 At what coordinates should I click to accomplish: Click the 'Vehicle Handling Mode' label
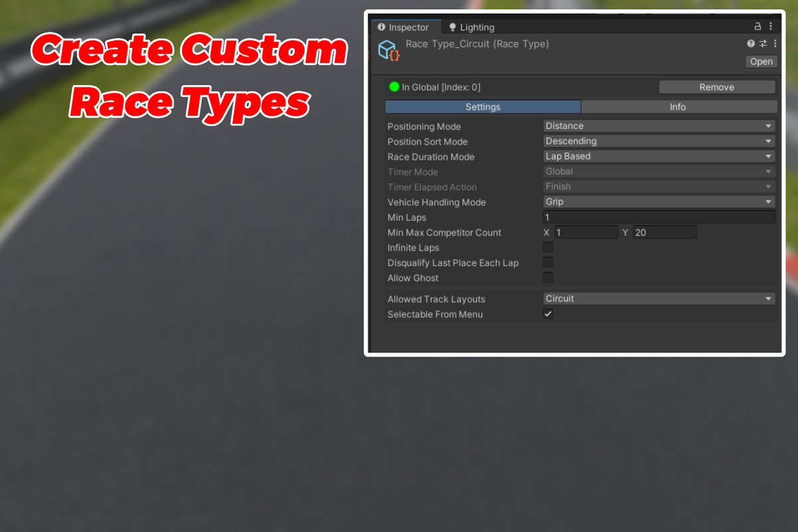[x=437, y=202]
